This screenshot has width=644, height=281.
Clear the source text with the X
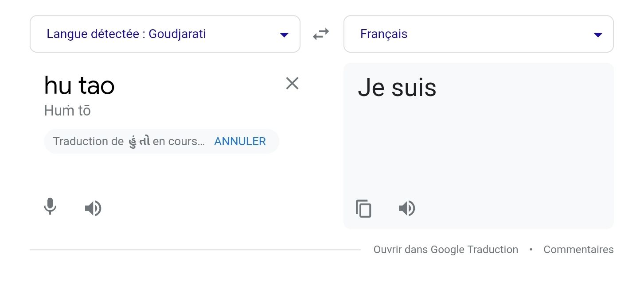click(292, 83)
